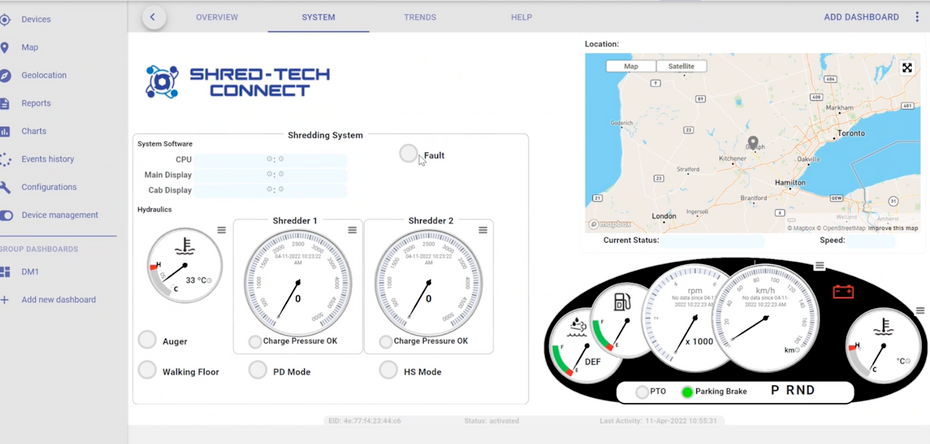Image resolution: width=930 pixels, height=444 pixels.
Task: Click the engine coolant temperature gauge
Action: [884, 346]
